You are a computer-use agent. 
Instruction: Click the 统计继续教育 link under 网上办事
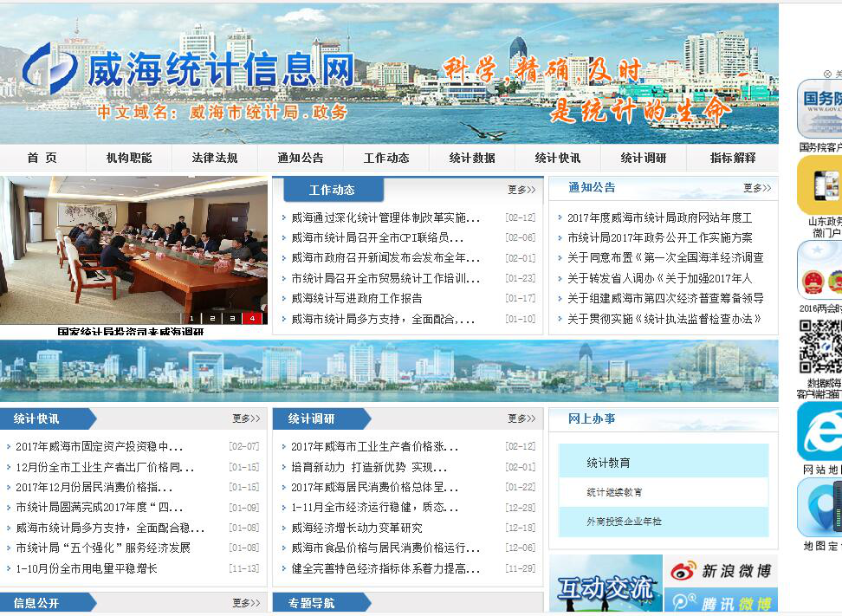pyautogui.click(x=614, y=492)
